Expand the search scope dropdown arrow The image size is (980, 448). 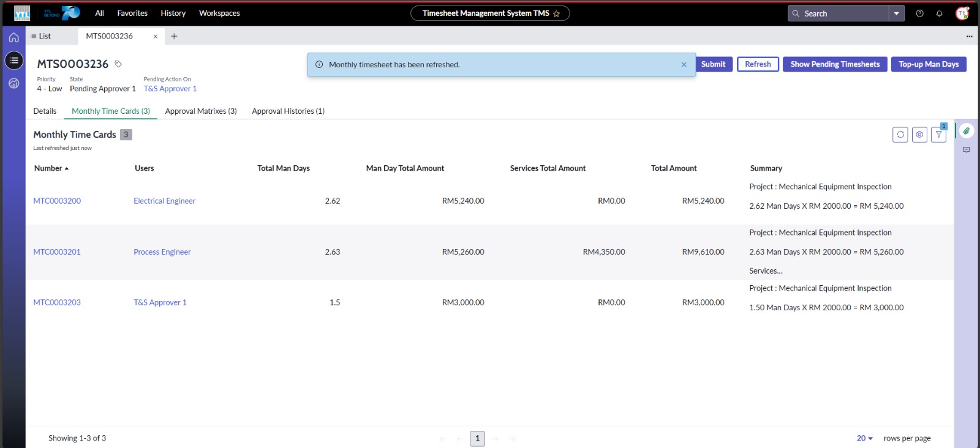coord(897,13)
